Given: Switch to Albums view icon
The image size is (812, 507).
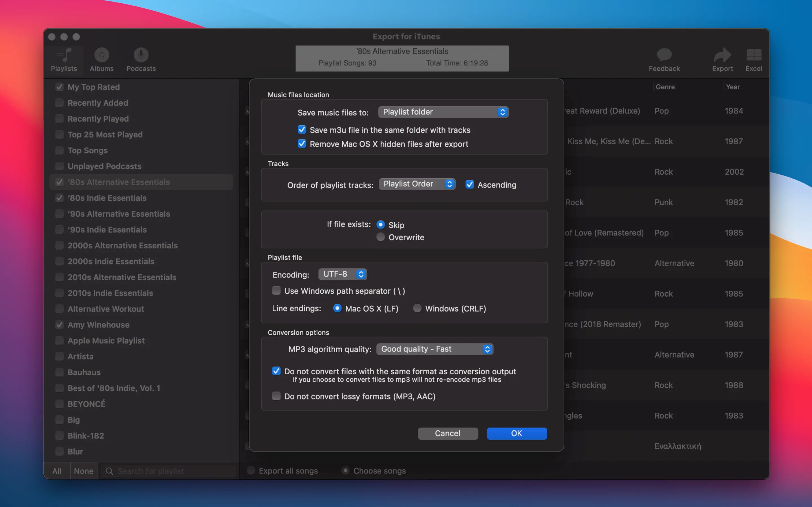Looking at the screenshot, I should point(102,55).
